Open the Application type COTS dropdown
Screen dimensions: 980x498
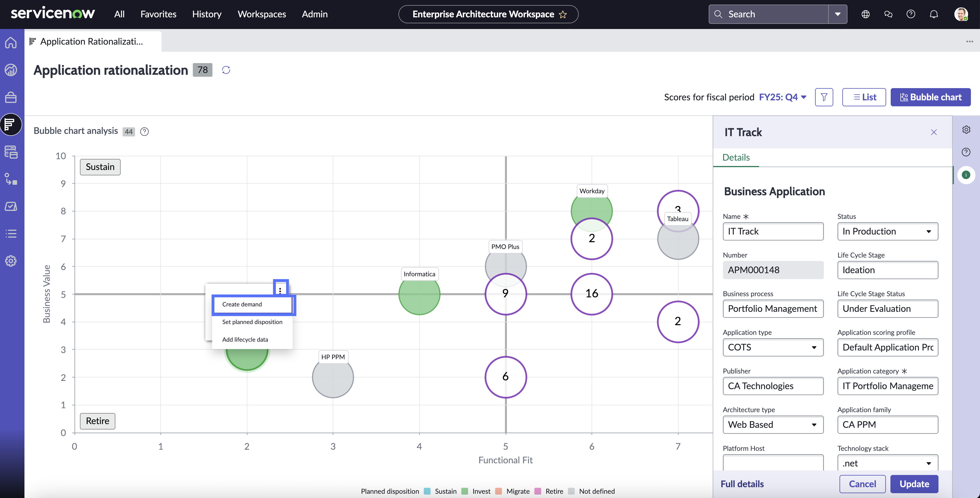click(x=773, y=347)
